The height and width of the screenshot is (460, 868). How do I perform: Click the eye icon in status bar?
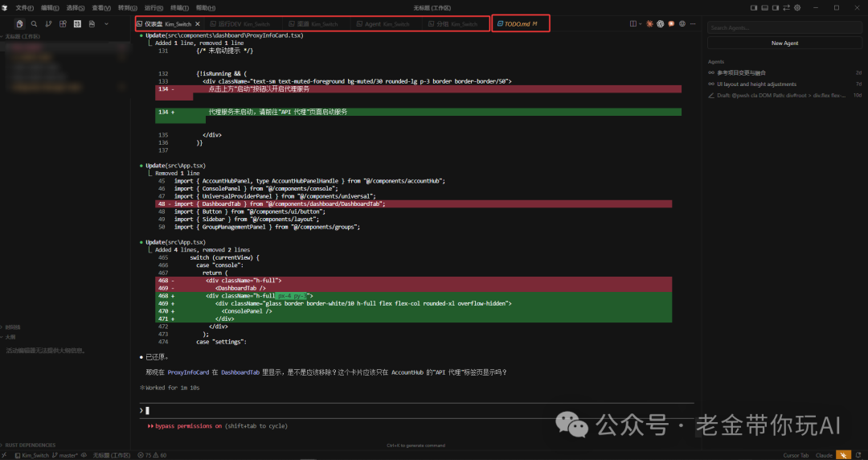coord(84,455)
